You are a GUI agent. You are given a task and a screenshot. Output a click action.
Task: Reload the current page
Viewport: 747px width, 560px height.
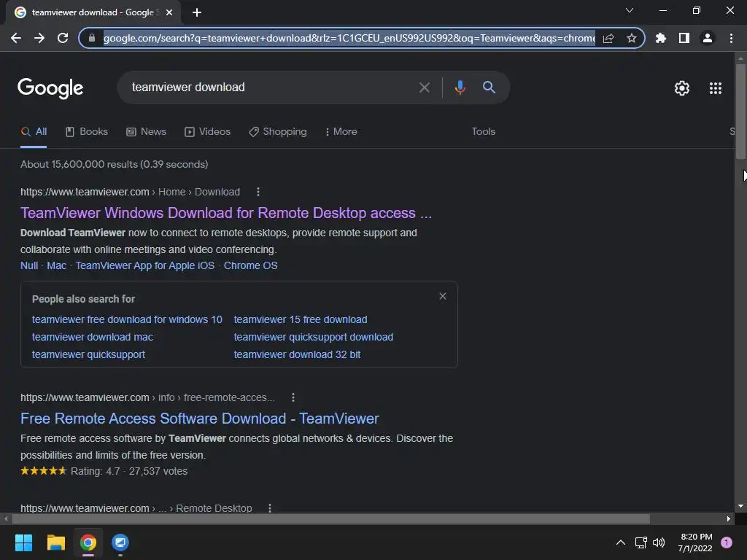[x=63, y=38]
